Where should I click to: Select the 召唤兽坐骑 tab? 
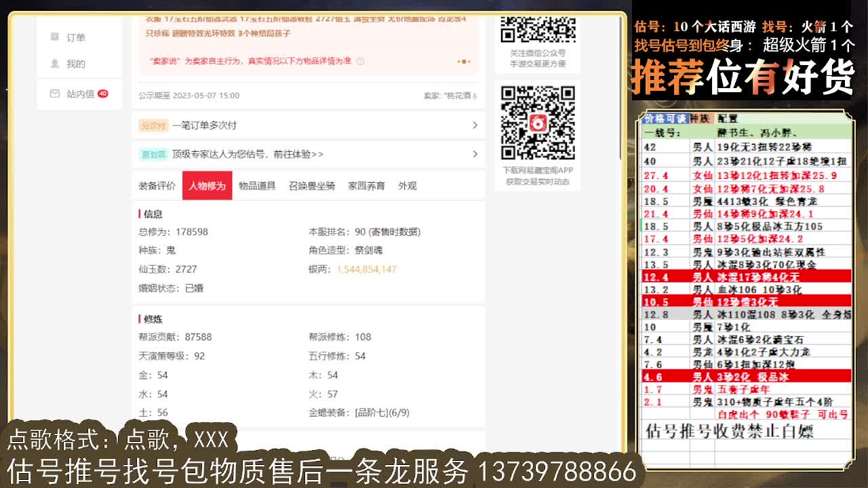311,185
